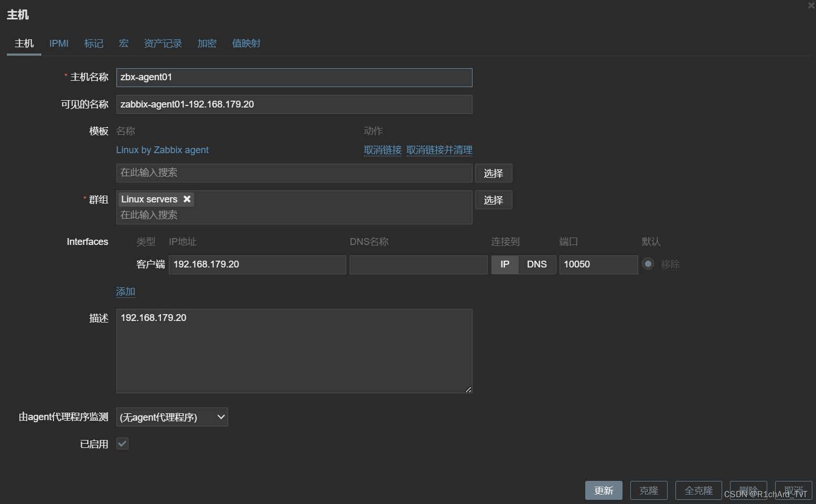The width and height of the screenshot is (816, 504).
Task: Switch to the 值映射 tab
Action: click(246, 44)
